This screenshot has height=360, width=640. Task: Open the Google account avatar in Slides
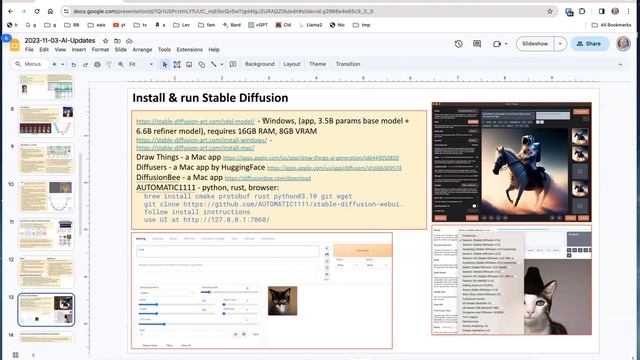point(623,44)
